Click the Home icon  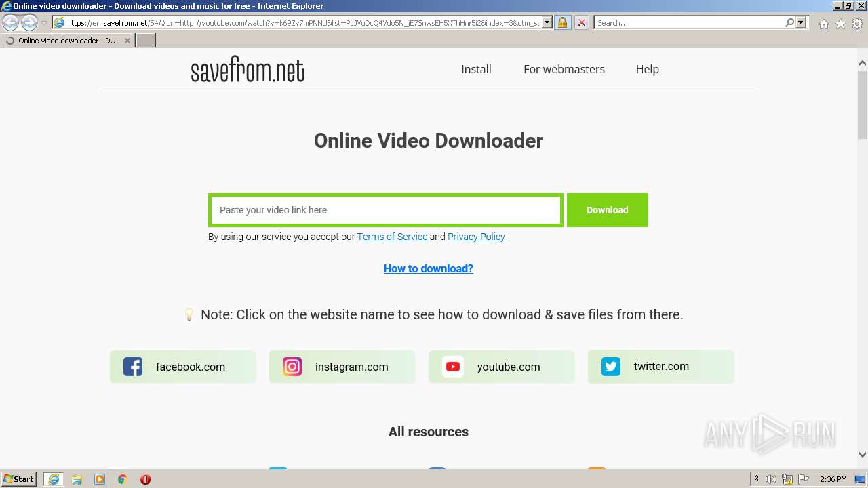tap(823, 24)
